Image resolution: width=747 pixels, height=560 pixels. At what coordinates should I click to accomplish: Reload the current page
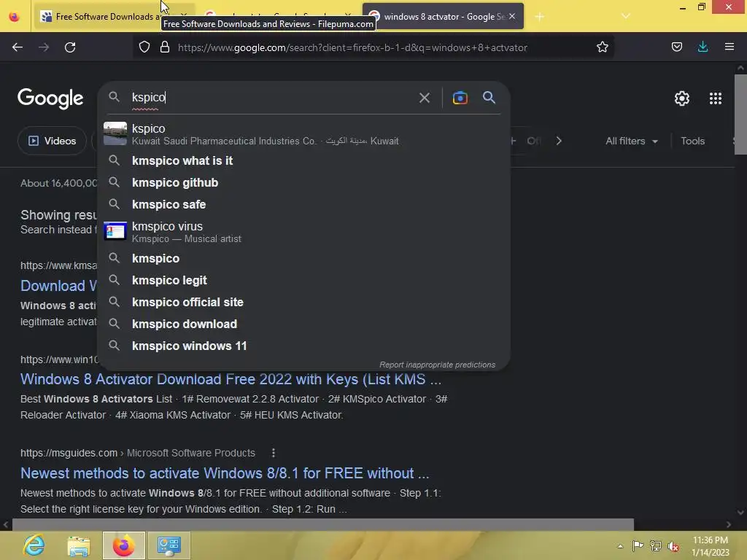tap(70, 47)
